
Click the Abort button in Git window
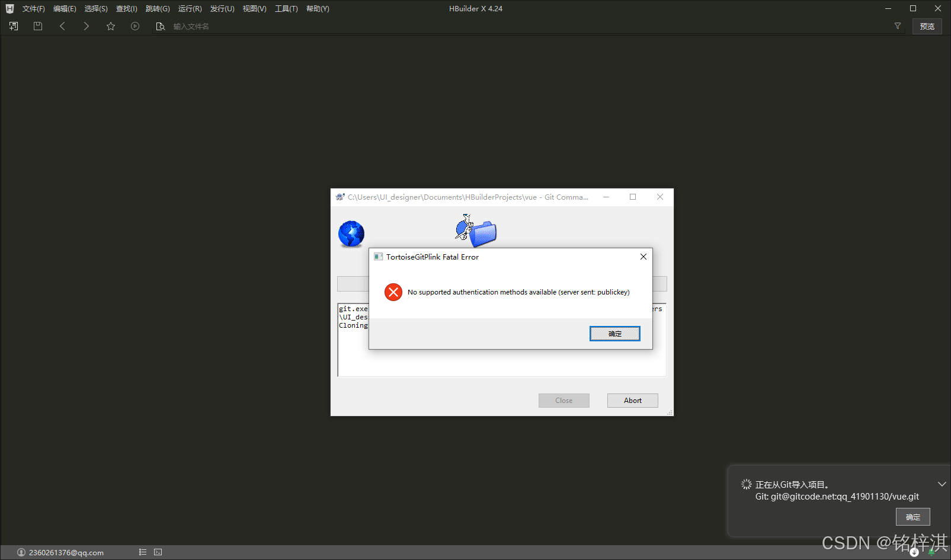pyautogui.click(x=633, y=401)
